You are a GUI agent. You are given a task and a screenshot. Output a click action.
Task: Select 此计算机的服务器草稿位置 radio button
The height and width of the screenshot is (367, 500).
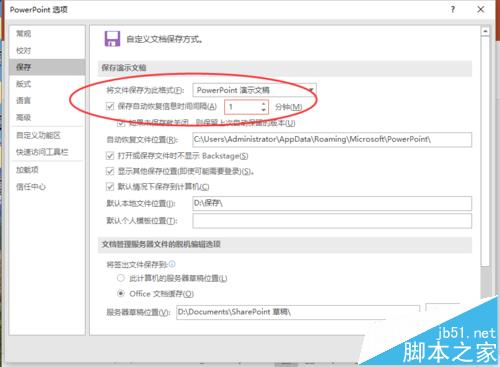click(121, 278)
